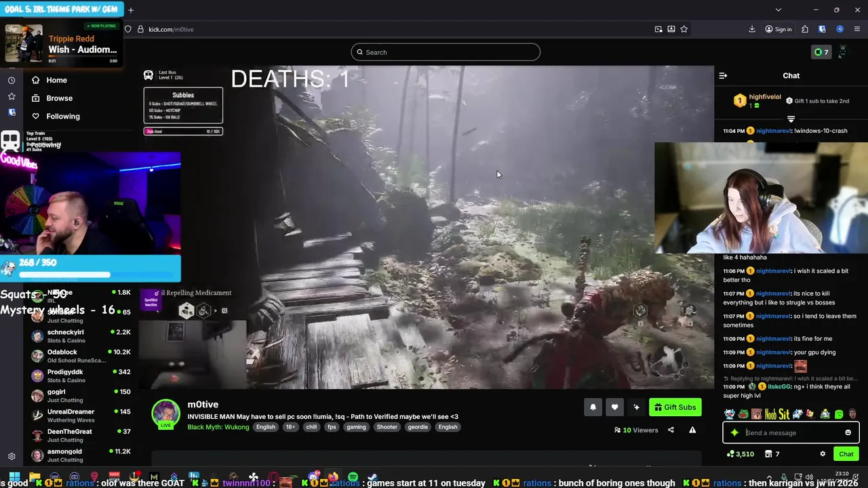This screenshot has height=488, width=868.
Task: Collapse the chat panel using the arrow icon
Action: (723, 76)
